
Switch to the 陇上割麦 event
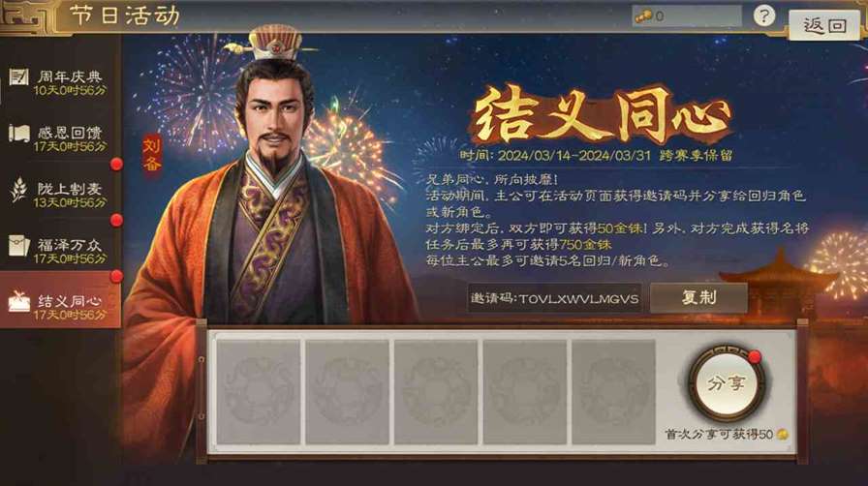pyautogui.click(x=60, y=194)
